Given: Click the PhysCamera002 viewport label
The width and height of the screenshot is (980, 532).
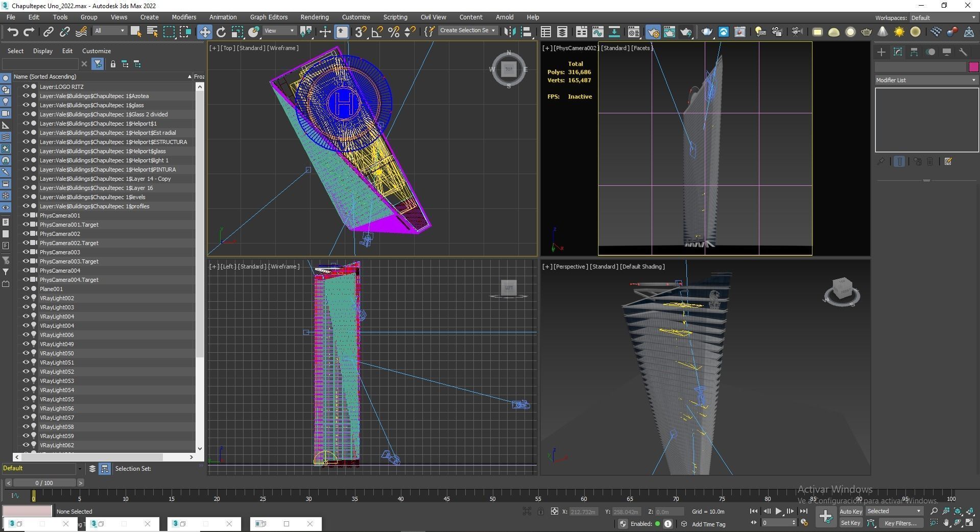Looking at the screenshot, I should click(576, 48).
